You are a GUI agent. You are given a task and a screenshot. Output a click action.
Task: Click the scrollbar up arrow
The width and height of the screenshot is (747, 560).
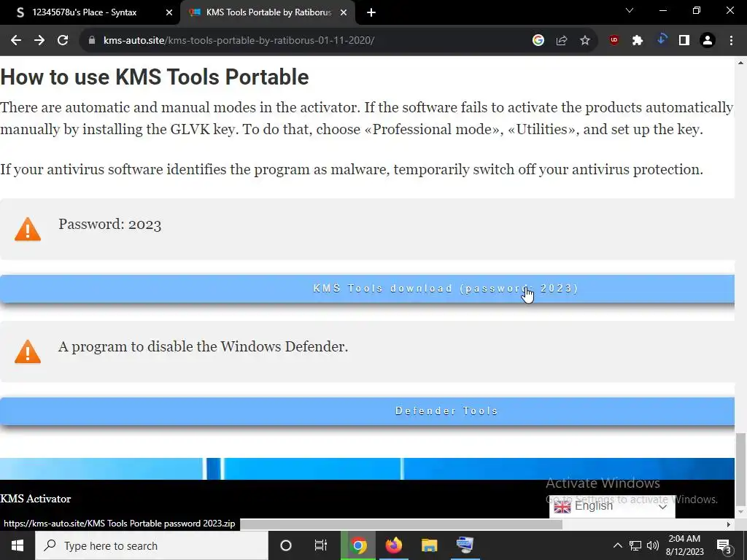coord(740,63)
